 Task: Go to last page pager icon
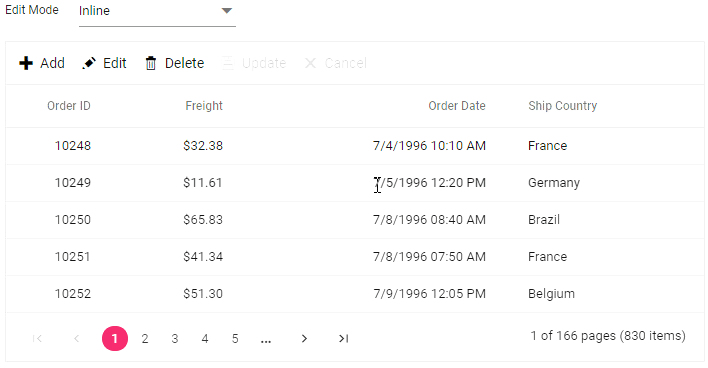pyautogui.click(x=344, y=339)
